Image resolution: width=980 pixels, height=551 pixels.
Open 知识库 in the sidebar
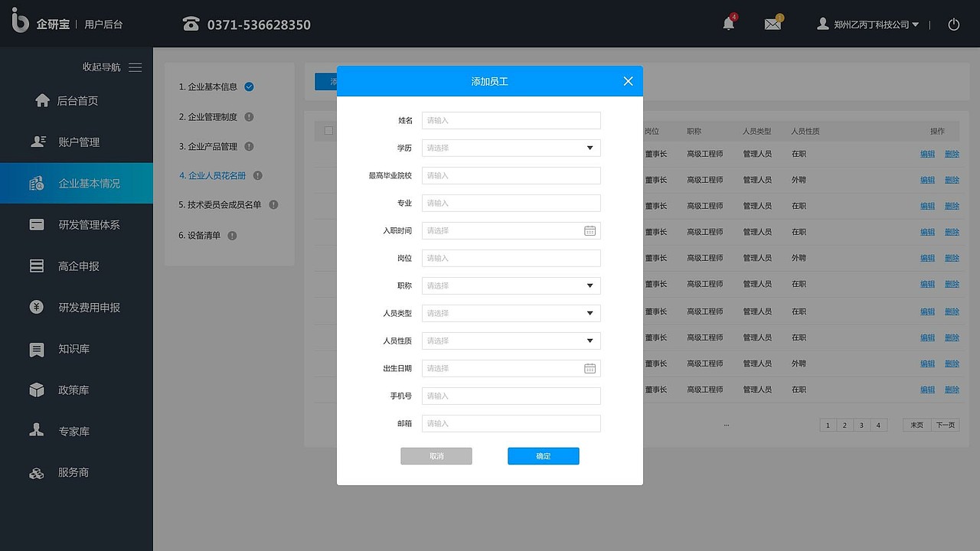click(x=77, y=348)
